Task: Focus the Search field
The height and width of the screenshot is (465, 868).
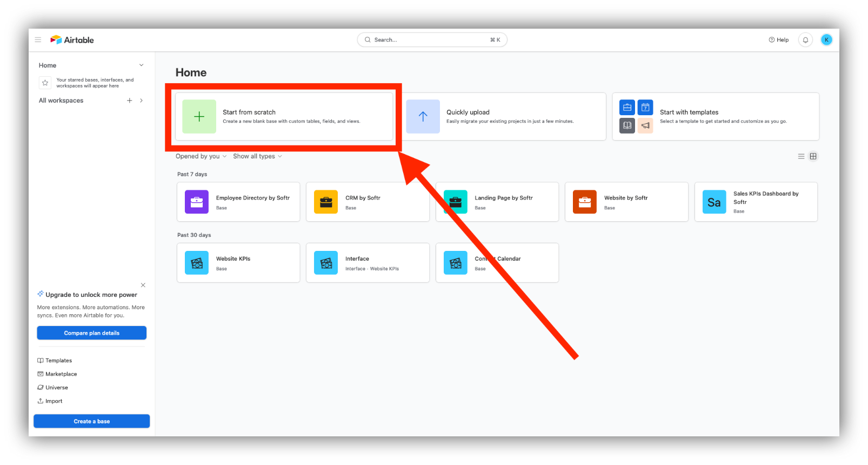Action: (432, 39)
